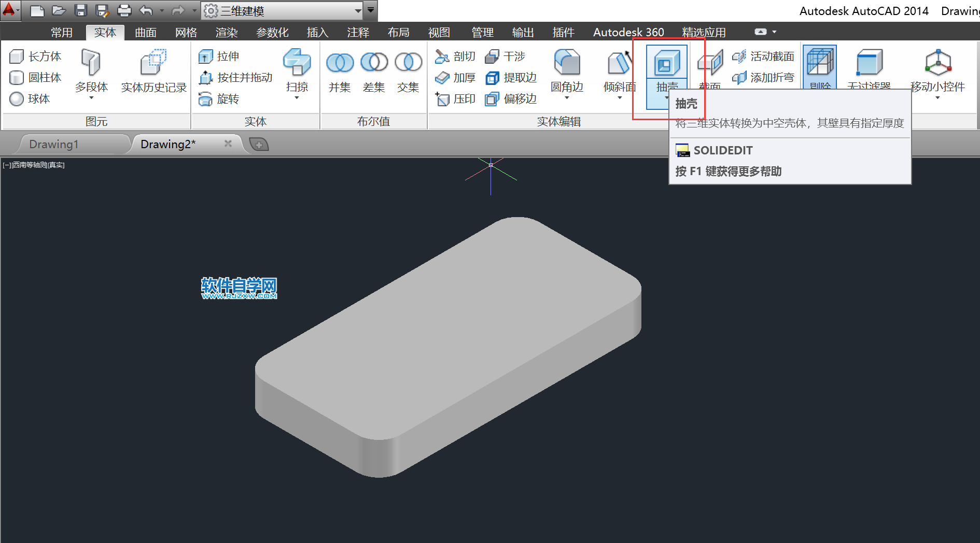
Task: Click the Subtract (差集) boolean icon
Action: click(374, 63)
